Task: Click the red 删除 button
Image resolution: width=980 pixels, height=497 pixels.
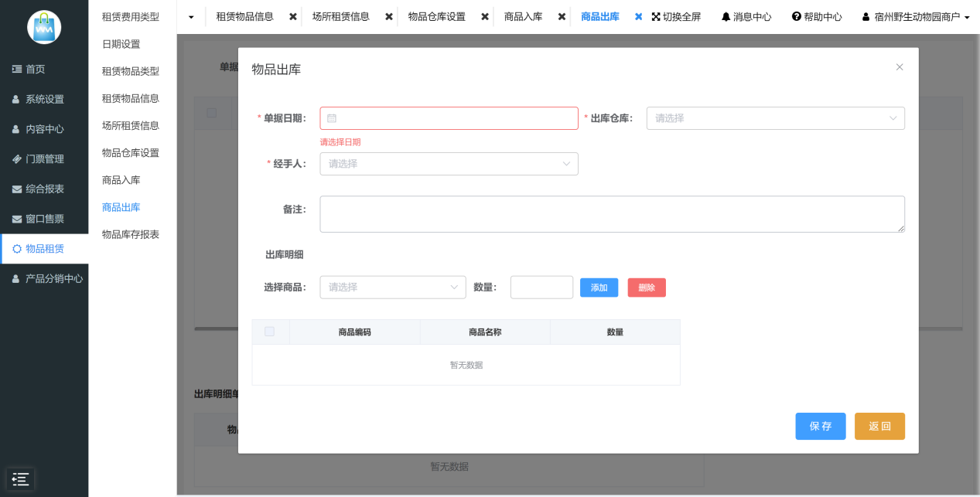Action: (647, 288)
